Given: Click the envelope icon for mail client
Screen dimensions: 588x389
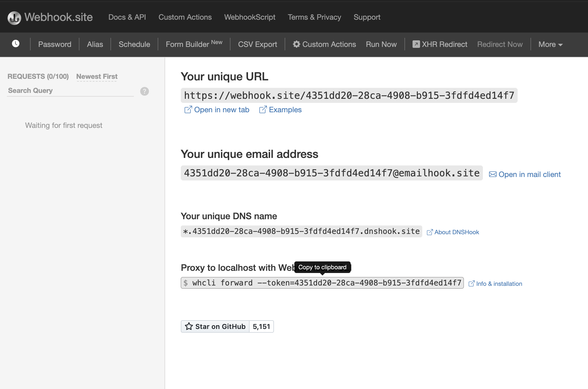Looking at the screenshot, I should point(492,174).
